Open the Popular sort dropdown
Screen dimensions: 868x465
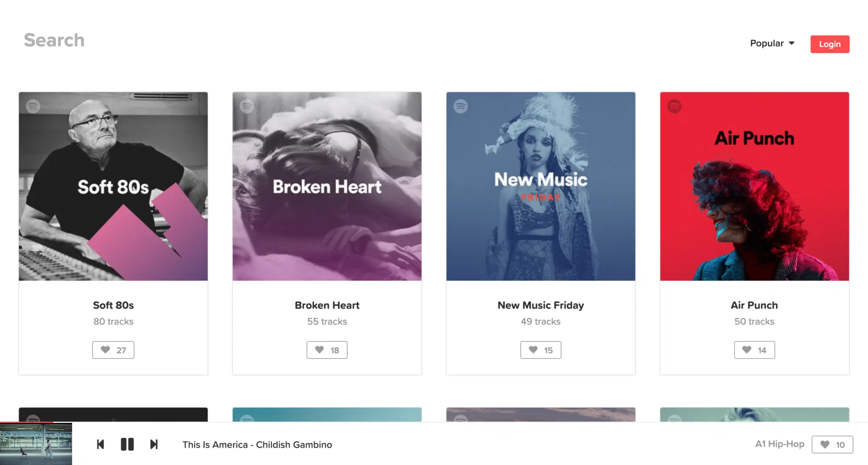point(772,43)
